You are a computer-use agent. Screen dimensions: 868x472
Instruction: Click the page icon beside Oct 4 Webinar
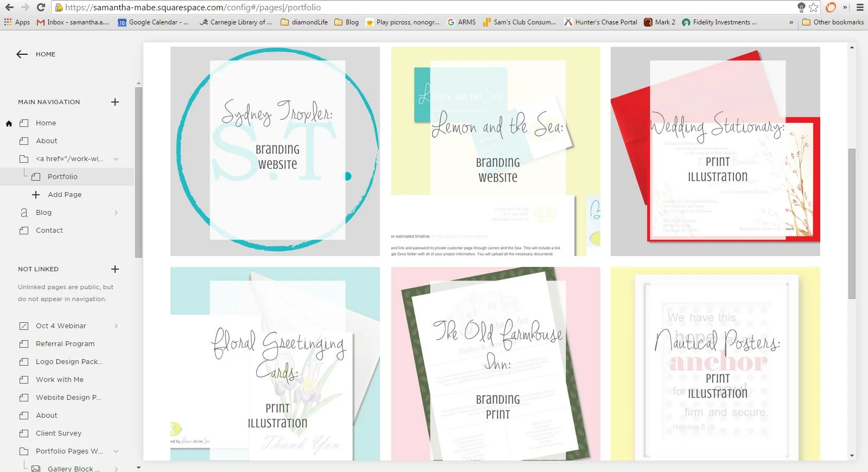point(24,326)
